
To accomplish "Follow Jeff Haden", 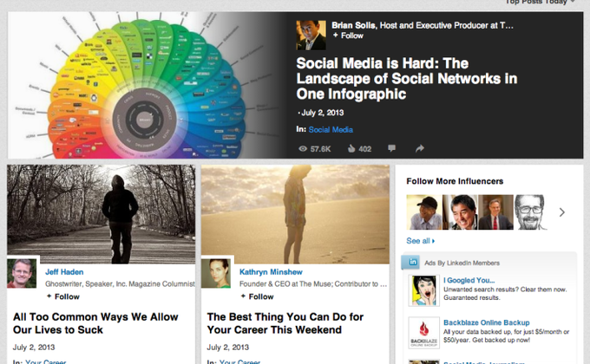I will (x=62, y=296).
